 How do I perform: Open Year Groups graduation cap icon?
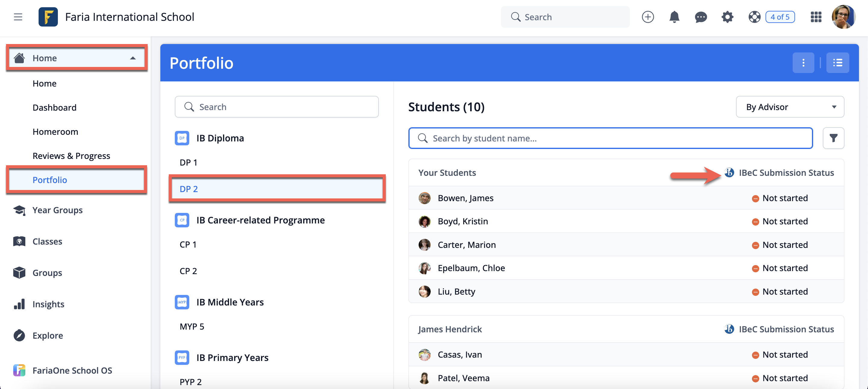point(19,210)
